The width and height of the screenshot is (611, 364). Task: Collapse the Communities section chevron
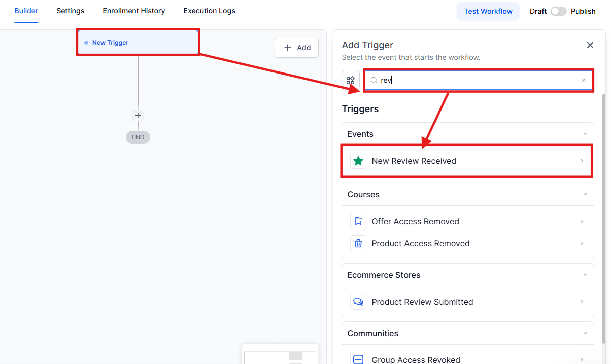pyautogui.click(x=585, y=333)
